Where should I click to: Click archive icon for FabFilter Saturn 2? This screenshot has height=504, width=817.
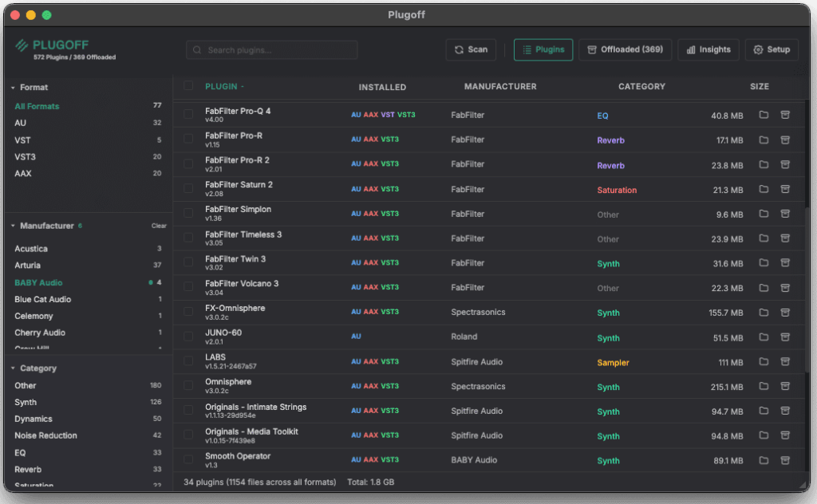(x=784, y=190)
